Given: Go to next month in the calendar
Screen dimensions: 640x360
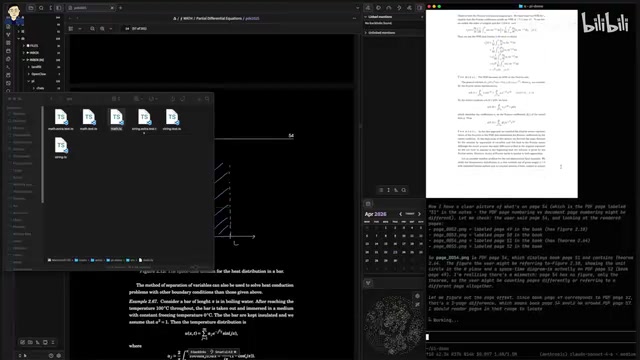Looking at the screenshot, I should (x=419, y=214).
